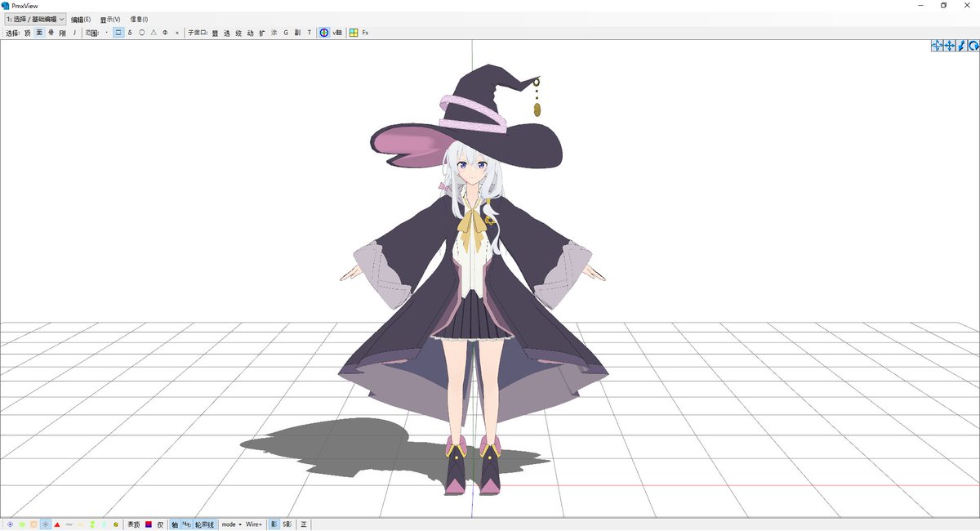Toggle the v軸 option
This screenshot has width=980, height=531.
tap(337, 33)
